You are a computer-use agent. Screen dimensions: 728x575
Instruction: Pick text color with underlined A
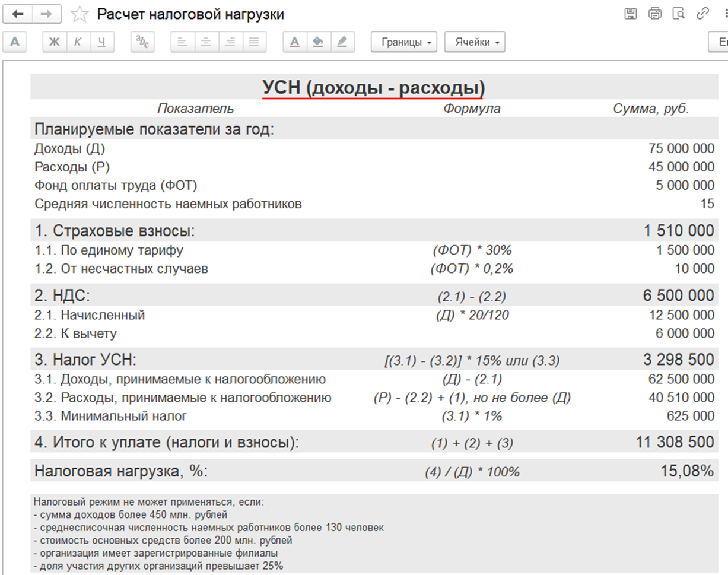(x=295, y=42)
